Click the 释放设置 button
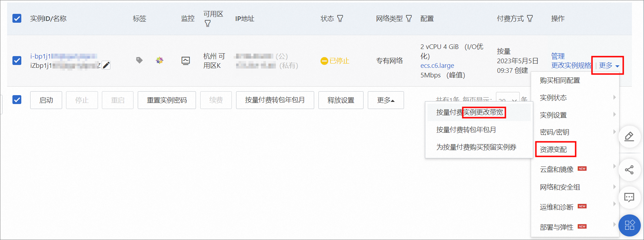The width and height of the screenshot is (644, 240). click(x=341, y=100)
